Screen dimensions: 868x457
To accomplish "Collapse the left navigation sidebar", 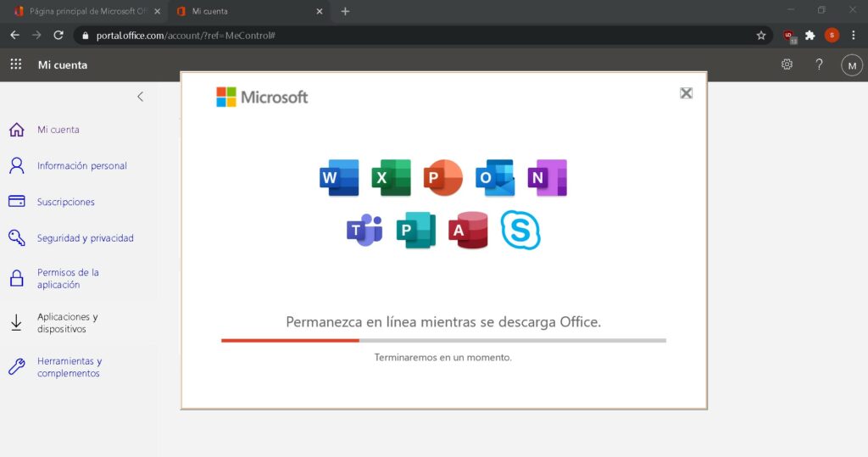I will click(x=141, y=97).
